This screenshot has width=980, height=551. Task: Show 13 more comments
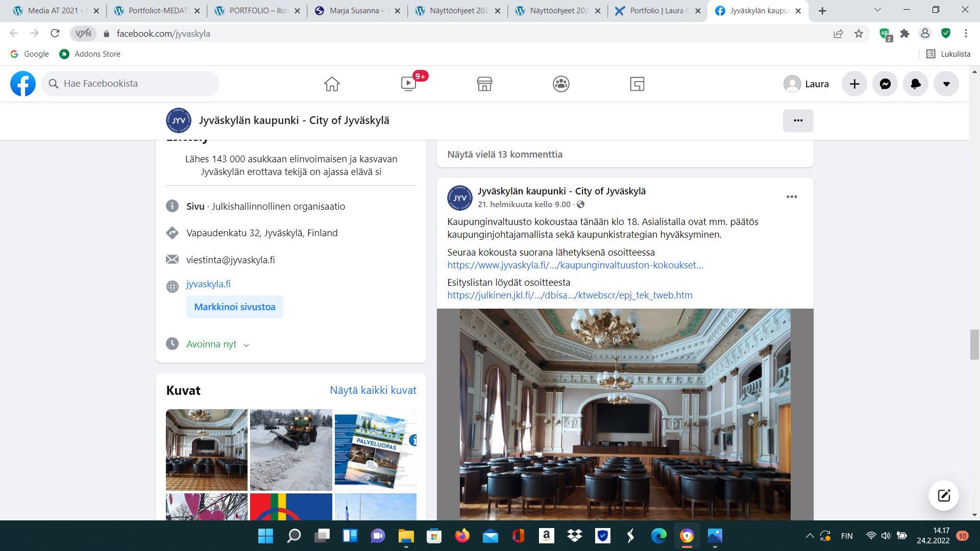[505, 155]
